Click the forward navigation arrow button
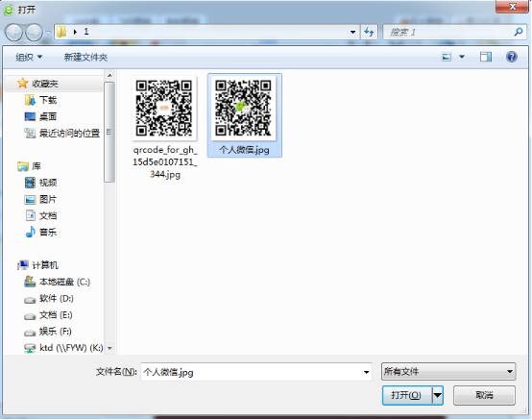Image resolution: width=532 pixels, height=420 pixels. [x=34, y=33]
